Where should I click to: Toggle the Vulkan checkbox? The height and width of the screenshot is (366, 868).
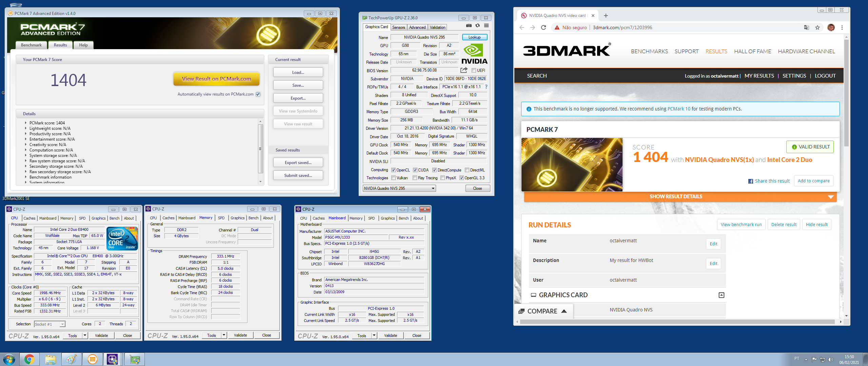tap(393, 178)
